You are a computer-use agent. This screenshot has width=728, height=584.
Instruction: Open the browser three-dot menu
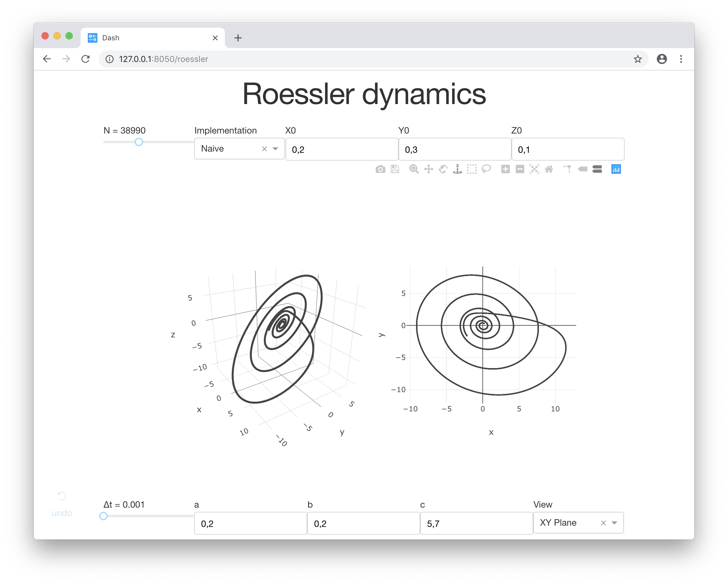point(681,59)
